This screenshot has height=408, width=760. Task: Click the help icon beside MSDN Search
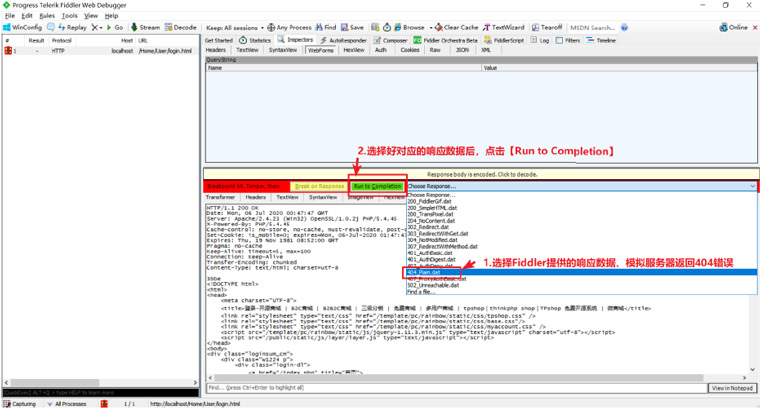624,28
